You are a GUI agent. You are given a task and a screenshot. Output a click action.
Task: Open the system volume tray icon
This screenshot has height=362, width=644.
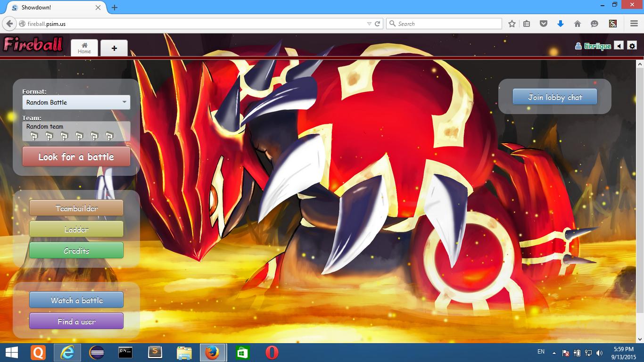[x=600, y=353]
